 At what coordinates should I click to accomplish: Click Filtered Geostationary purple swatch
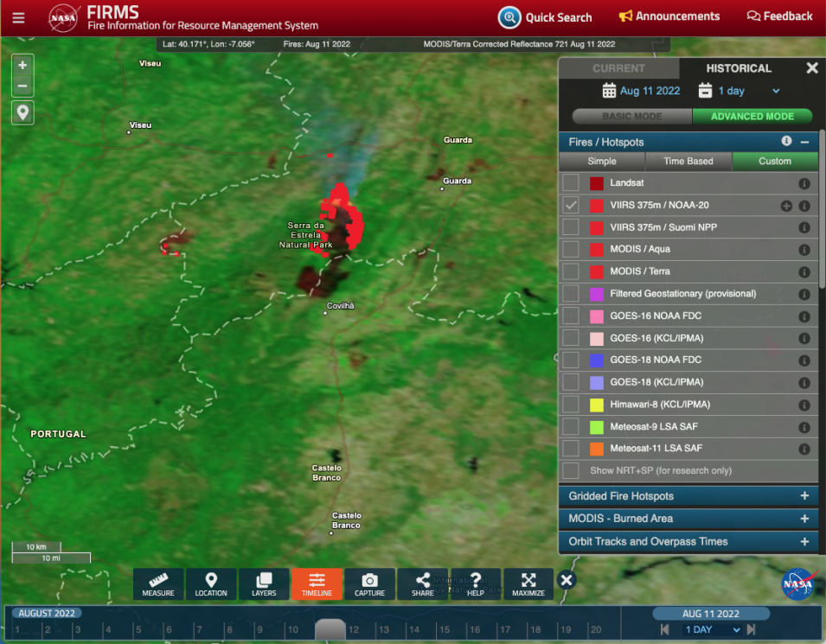[x=596, y=294]
